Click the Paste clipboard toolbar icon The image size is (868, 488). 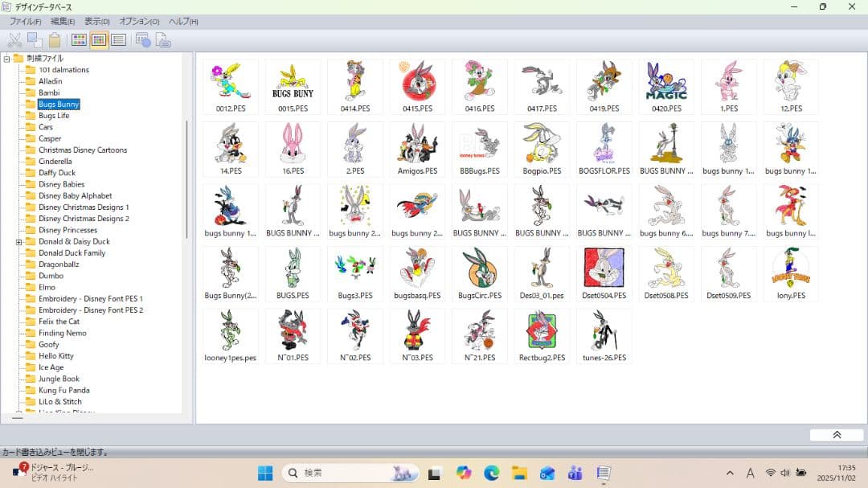click(x=55, y=40)
